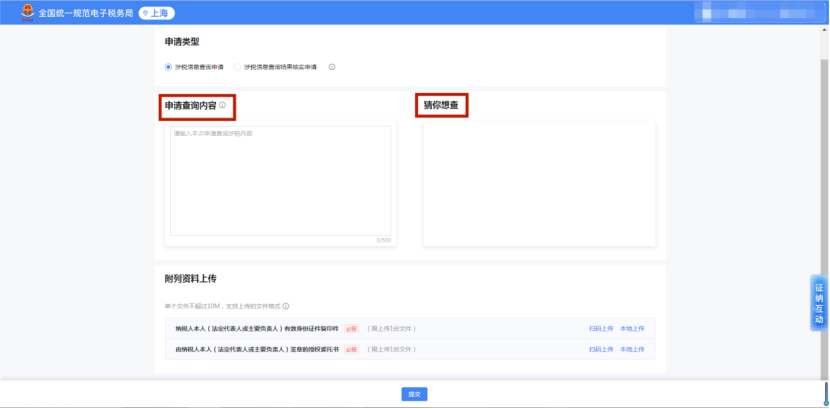Image resolution: width=830 pixels, height=409 pixels.
Task: Click info icon next to application type options
Action: tap(332, 67)
